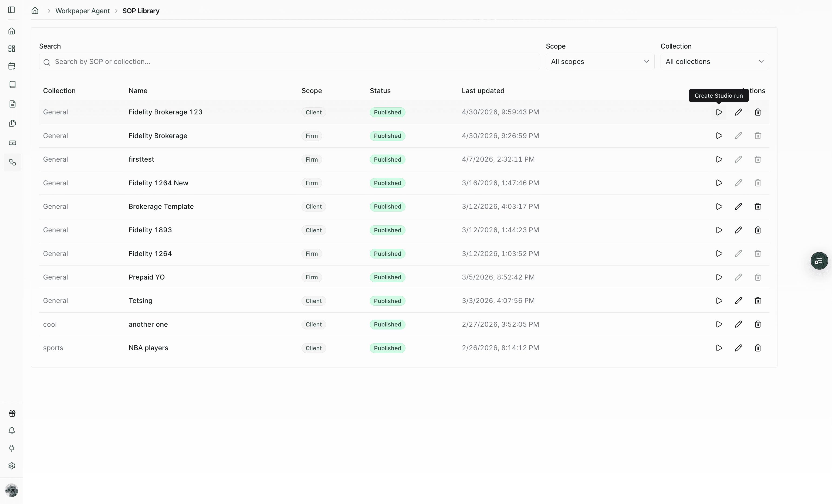Select the Brokerage Template name
Image resolution: width=832 pixels, height=504 pixels.
click(x=161, y=207)
